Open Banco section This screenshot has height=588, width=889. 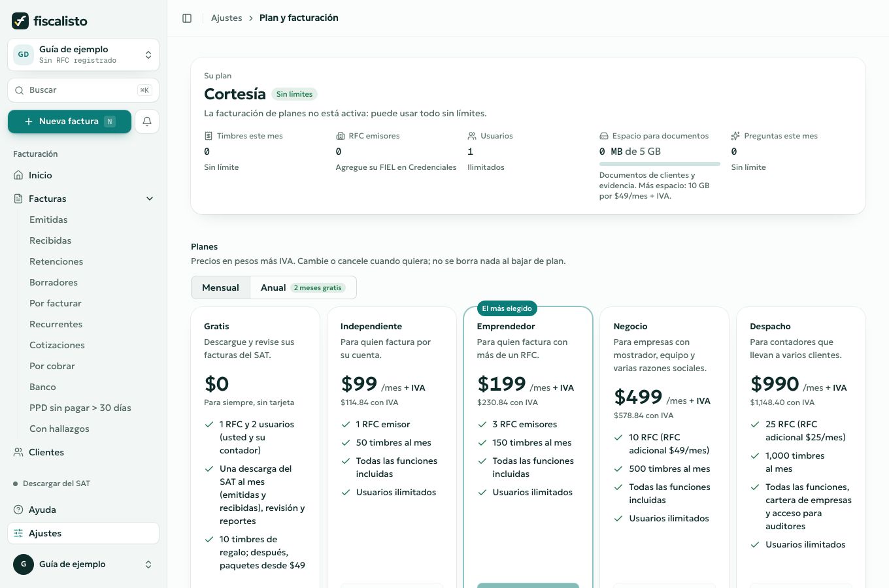[x=42, y=387]
